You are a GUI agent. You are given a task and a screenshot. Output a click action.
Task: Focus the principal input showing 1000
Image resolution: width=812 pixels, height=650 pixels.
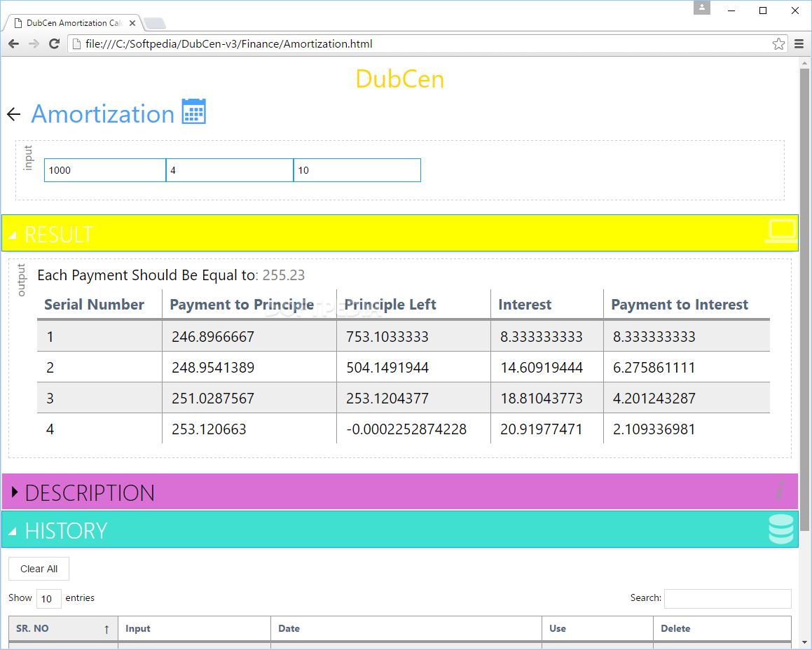tap(105, 170)
